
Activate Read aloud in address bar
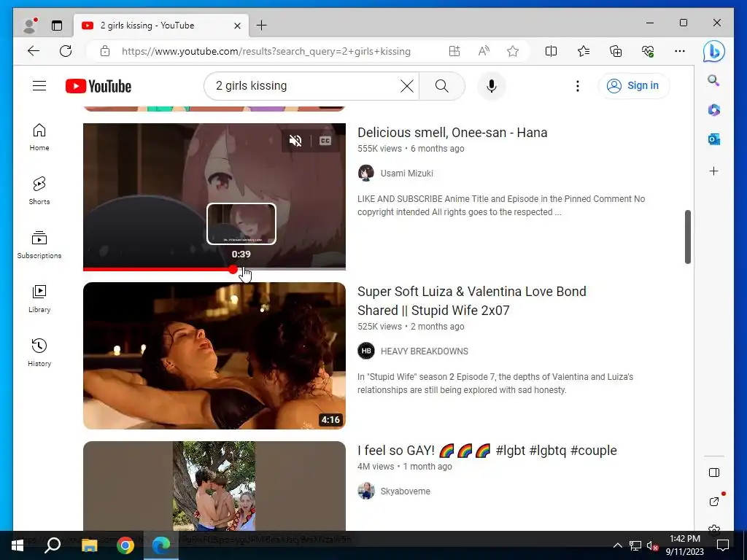[x=484, y=52]
